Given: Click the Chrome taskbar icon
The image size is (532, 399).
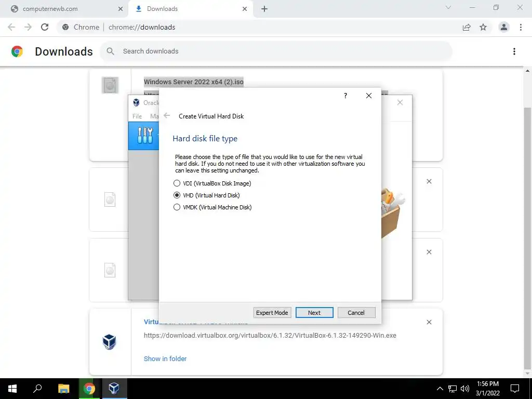Looking at the screenshot, I should click(x=89, y=389).
